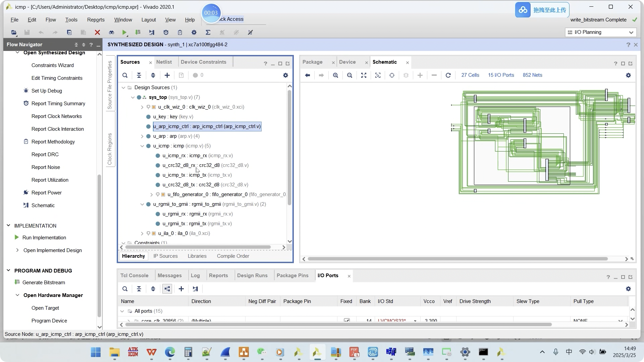
Task: Click the Run Synthesis green arrow in toolbar
Action: 124,33
